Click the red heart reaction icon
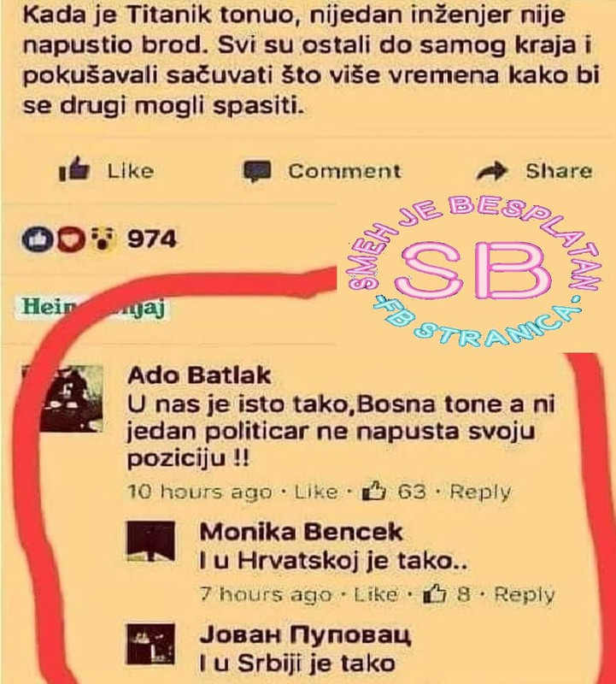 tap(71, 239)
